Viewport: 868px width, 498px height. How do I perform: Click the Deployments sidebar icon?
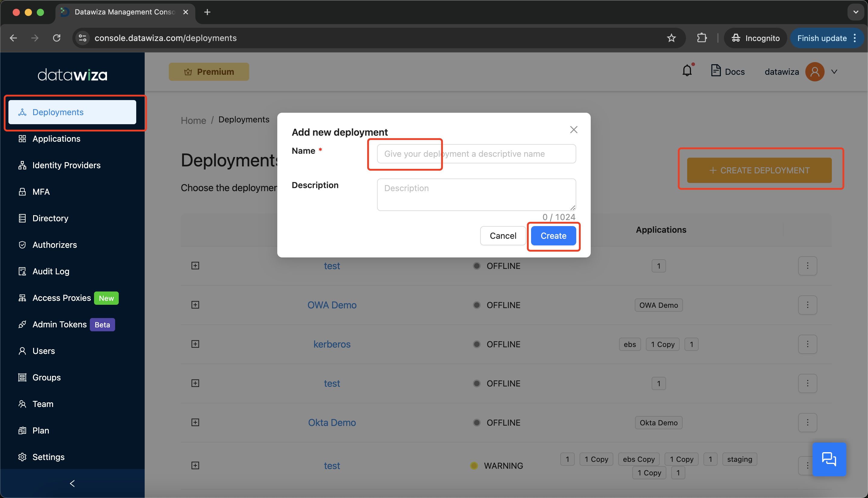22,112
